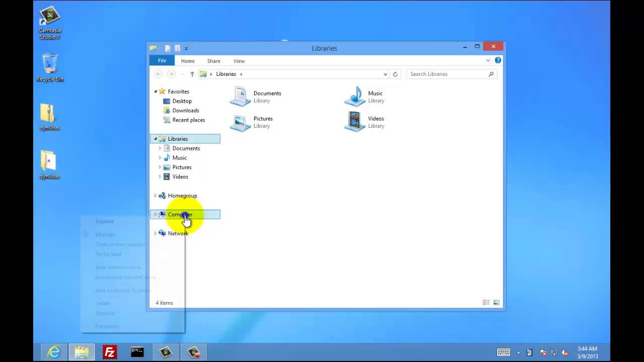644x362 pixels.
Task: Click the chevron after Libraries in breadcrumb
Action: [x=241, y=74]
